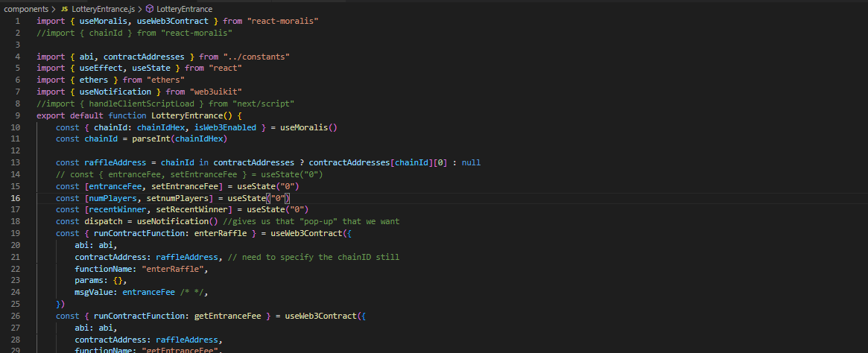Click useNotification() call on line 18

point(177,221)
